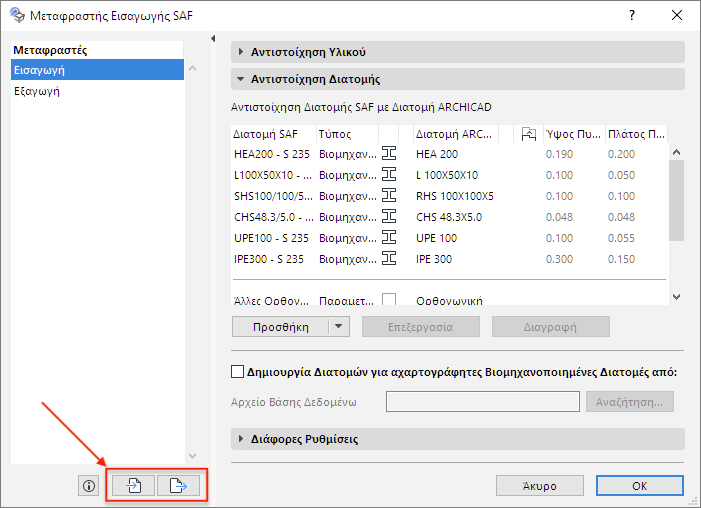
Task: Click the profile icon in L100X50X10 row
Action: [389, 175]
